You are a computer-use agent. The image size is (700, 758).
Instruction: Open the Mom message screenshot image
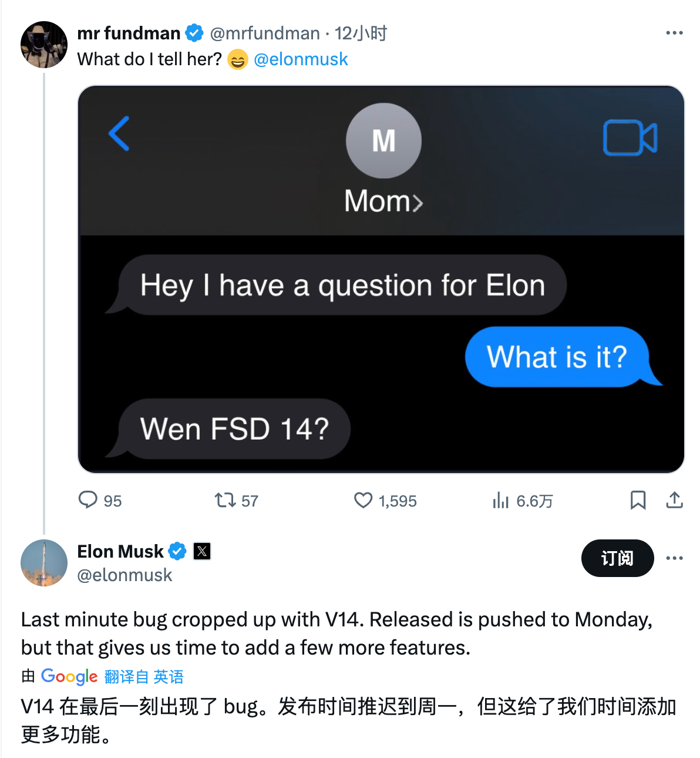[x=381, y=279]
